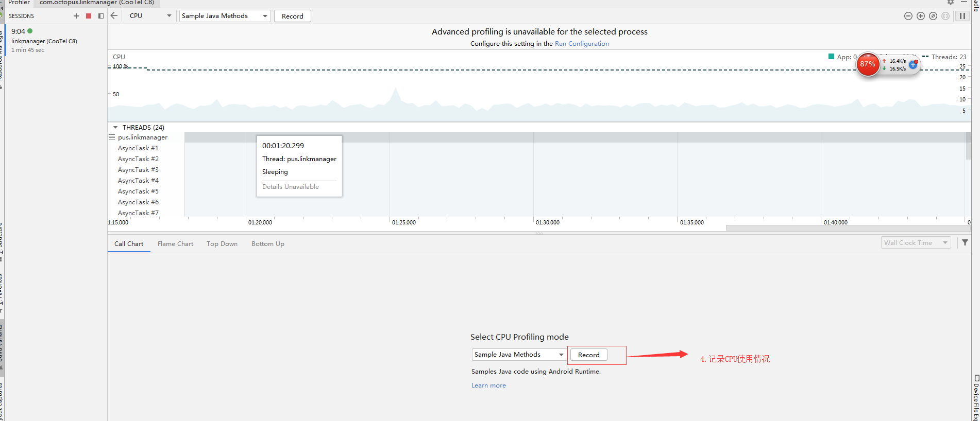Collapse the THREADS (24) section
This screenshot has height=421, width=980.
point(115,127)
